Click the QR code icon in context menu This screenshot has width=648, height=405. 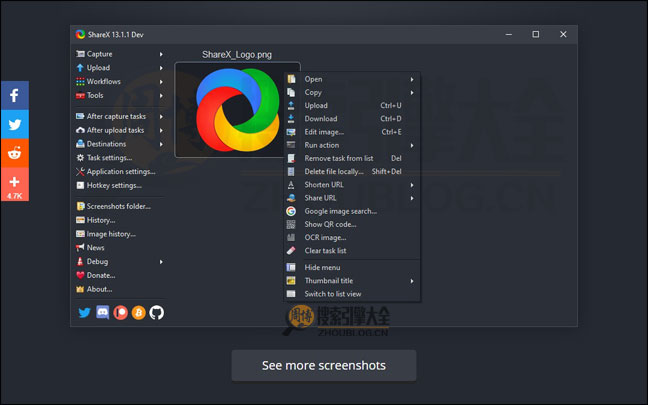coord(291,224)
